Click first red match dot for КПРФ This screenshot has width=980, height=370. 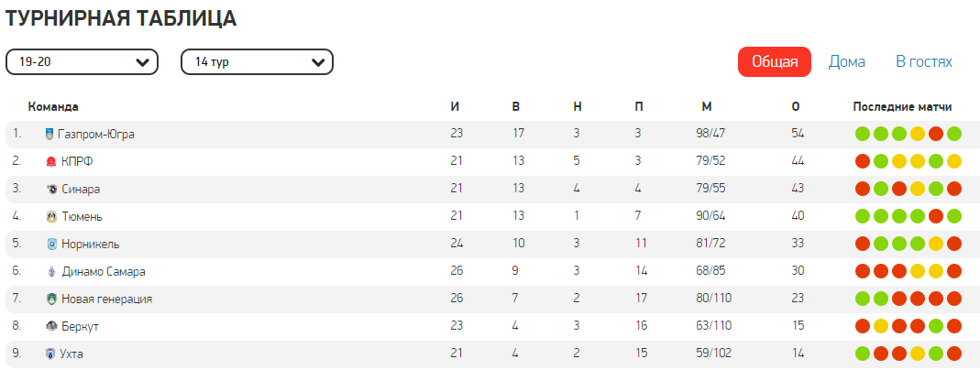click(863, 162)
